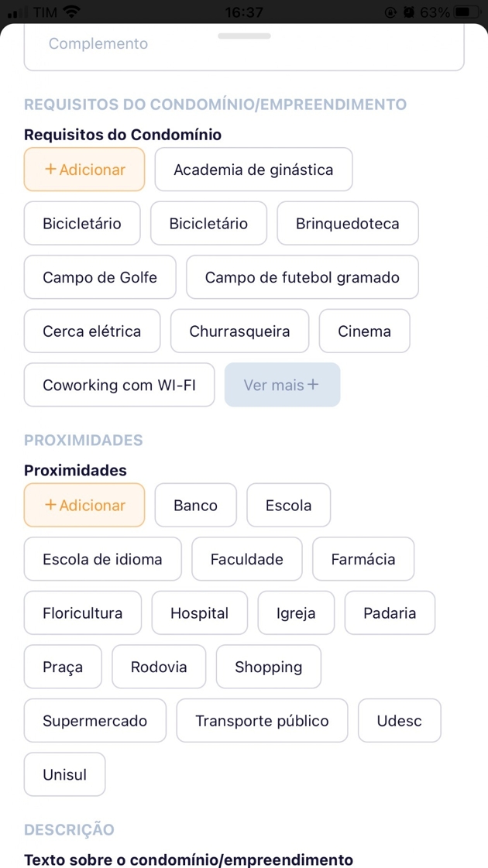
Task: Tap the battery icon in the status bar
Action: (x=466, y=12)
